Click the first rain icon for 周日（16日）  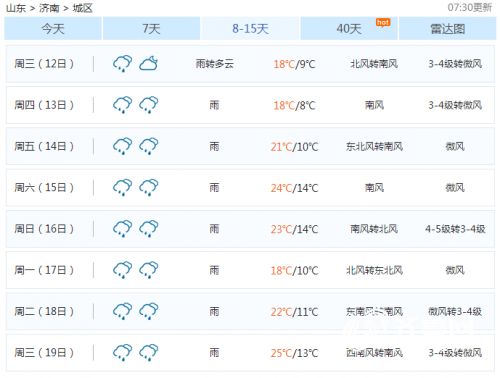point(123,229)
